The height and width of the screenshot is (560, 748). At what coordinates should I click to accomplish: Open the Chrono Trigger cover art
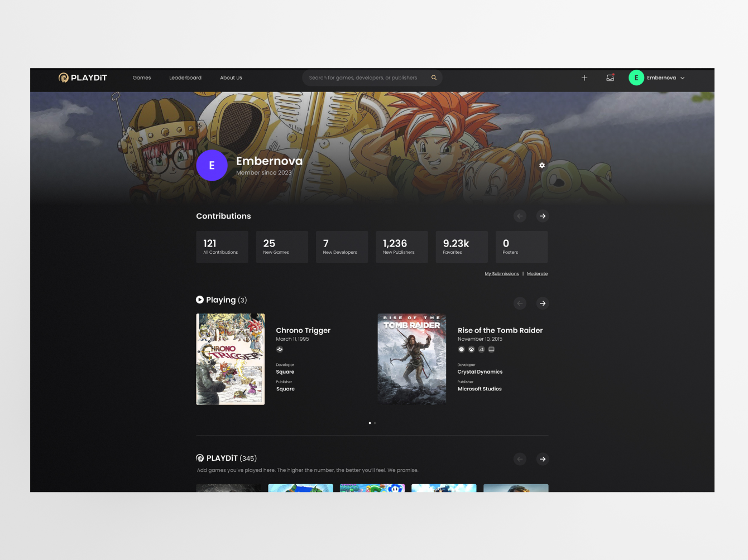pos(231,359)
